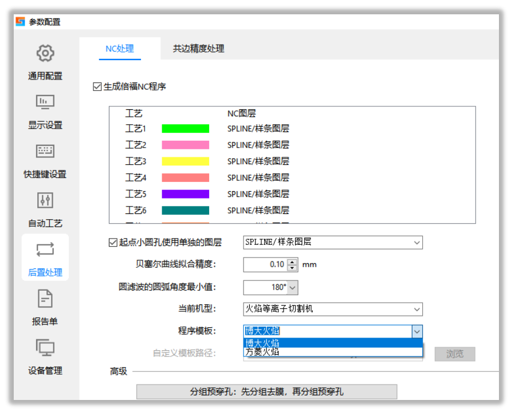Image resolution: width=519 pixels, height=420 pixels.
Task: Open 显示设置 monitor icon
Action: tap(45, 102)
